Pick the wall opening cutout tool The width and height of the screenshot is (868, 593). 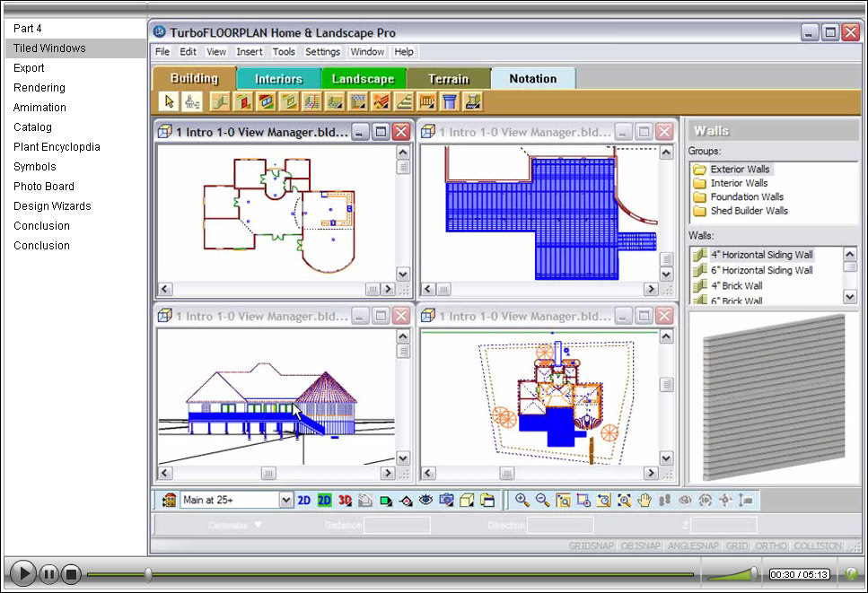(x=290, y=101)
